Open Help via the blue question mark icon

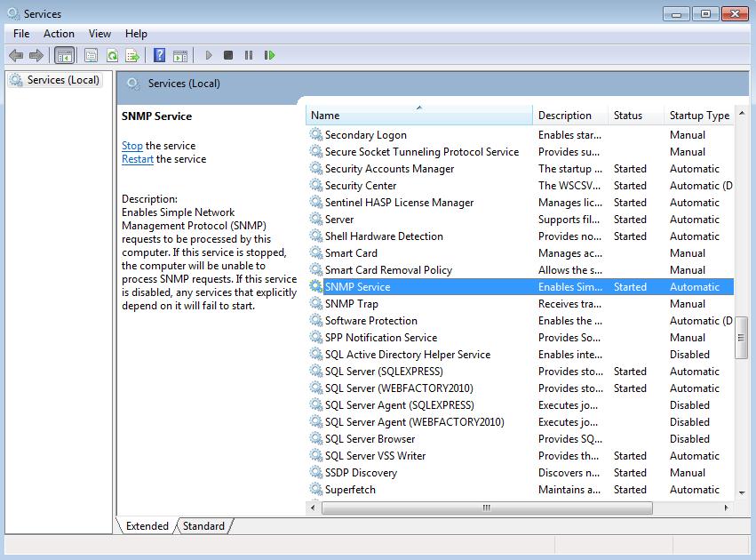coord(159,55)
